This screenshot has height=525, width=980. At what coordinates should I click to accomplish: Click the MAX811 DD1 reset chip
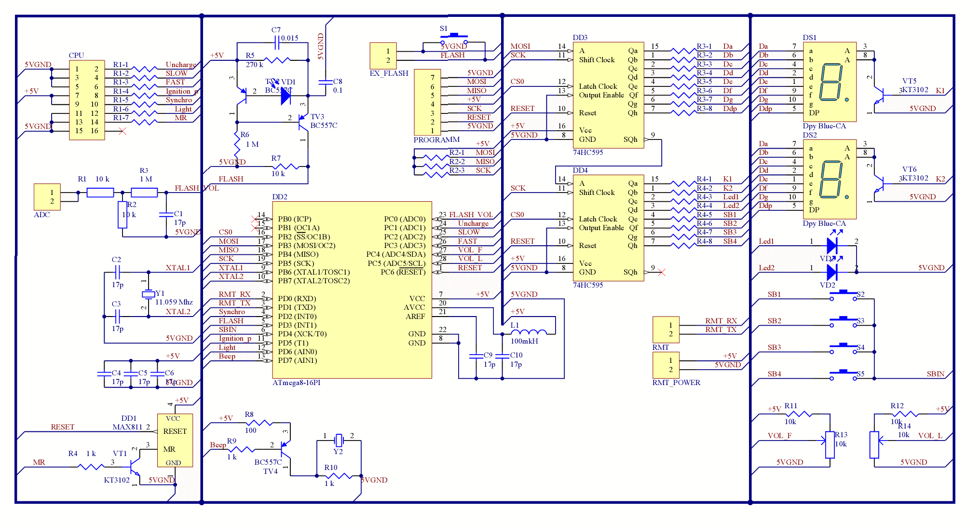point(175,440)
